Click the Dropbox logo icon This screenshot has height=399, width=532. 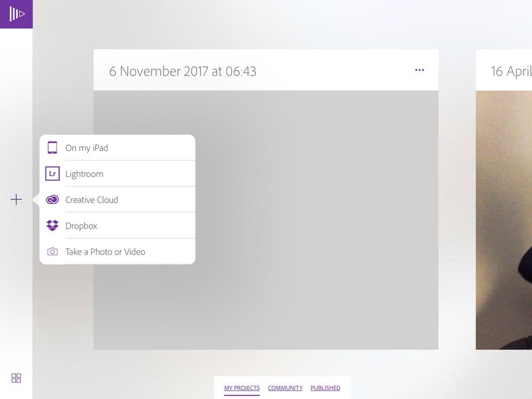(52, 225)
